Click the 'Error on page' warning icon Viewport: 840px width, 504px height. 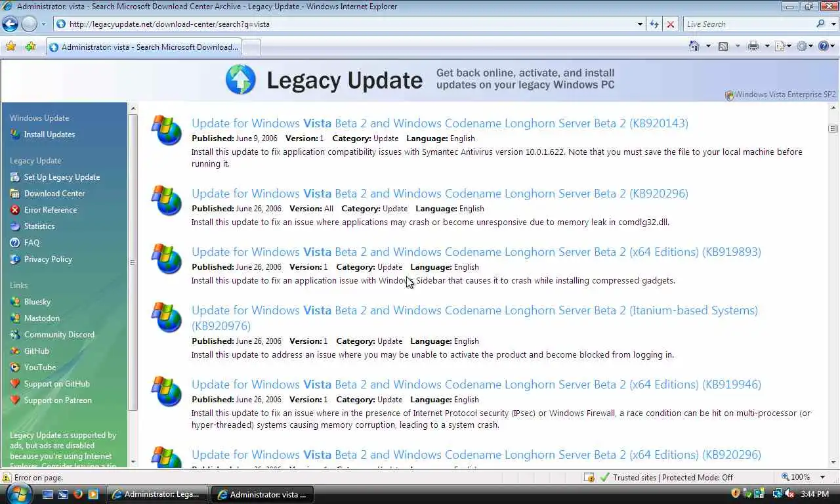(7, 478)
